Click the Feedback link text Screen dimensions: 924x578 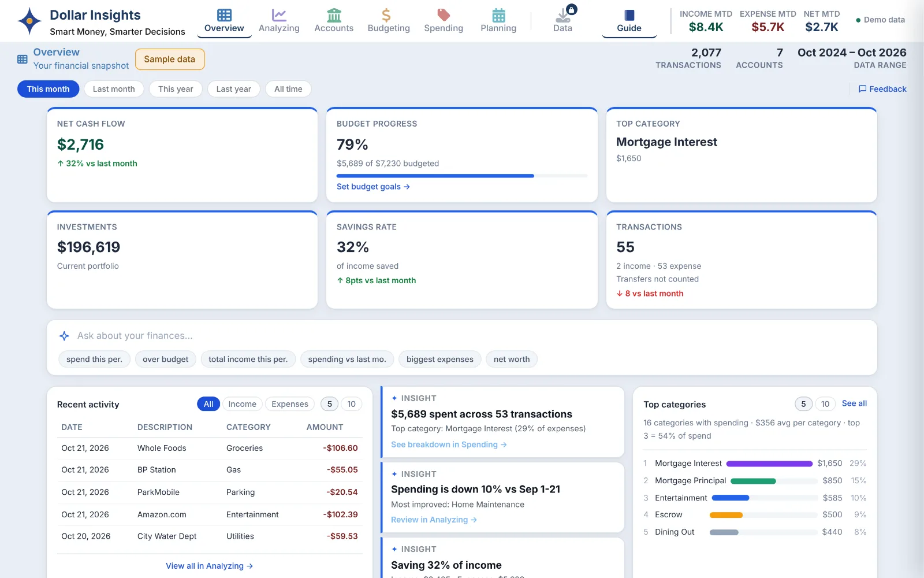[x=888, y=89]
